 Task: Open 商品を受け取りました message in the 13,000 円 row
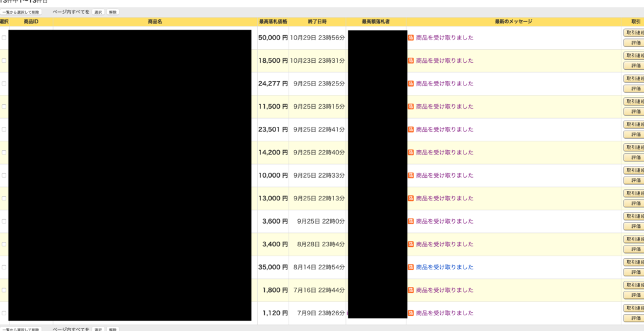click(x=445, y=198)
